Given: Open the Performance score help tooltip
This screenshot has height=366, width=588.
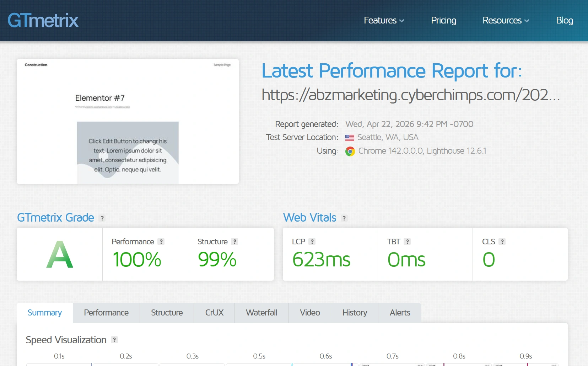Looking at the screenshot, I should click(161, 242).
